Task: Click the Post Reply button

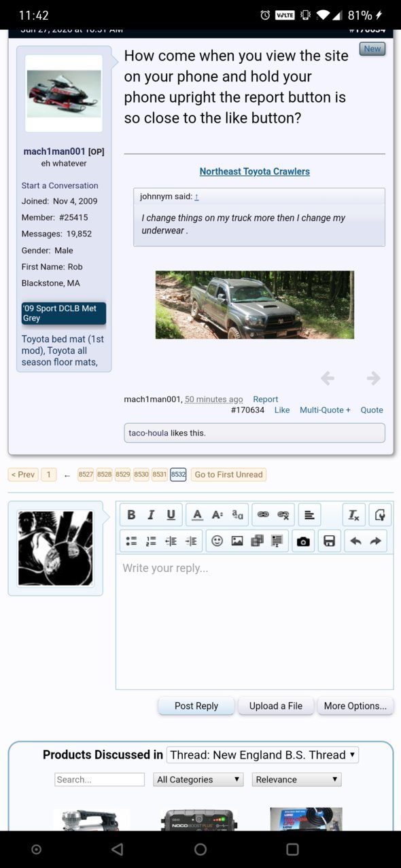Action: point(196,706)
